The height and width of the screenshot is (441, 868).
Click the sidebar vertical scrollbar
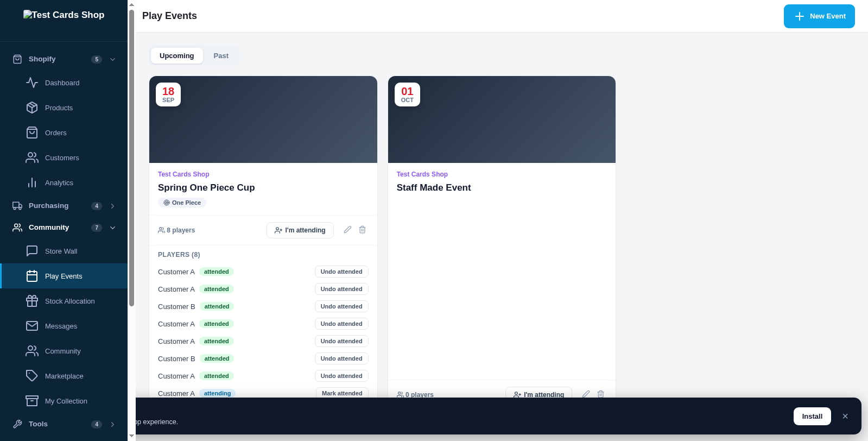point(131,157)
